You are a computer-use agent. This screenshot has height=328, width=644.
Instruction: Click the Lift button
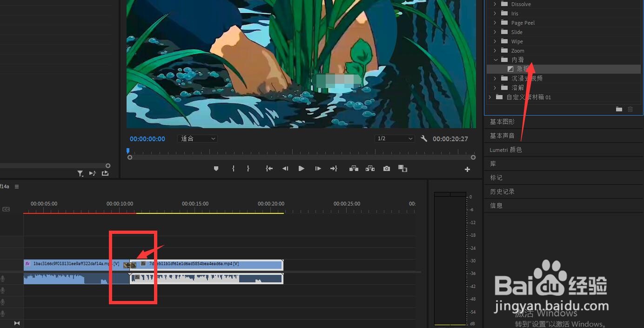tap(354, 169)
